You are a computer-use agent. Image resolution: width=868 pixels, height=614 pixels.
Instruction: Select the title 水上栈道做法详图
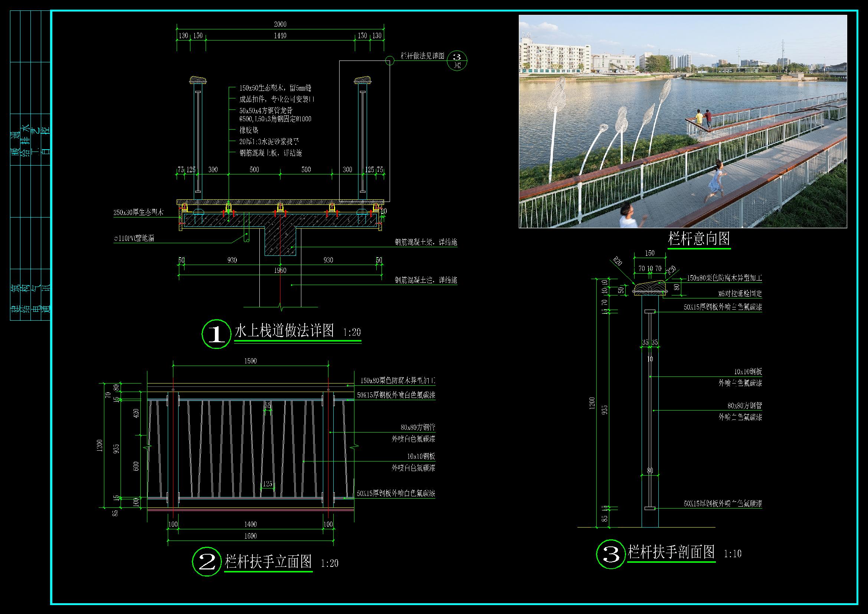coord(285,330)
